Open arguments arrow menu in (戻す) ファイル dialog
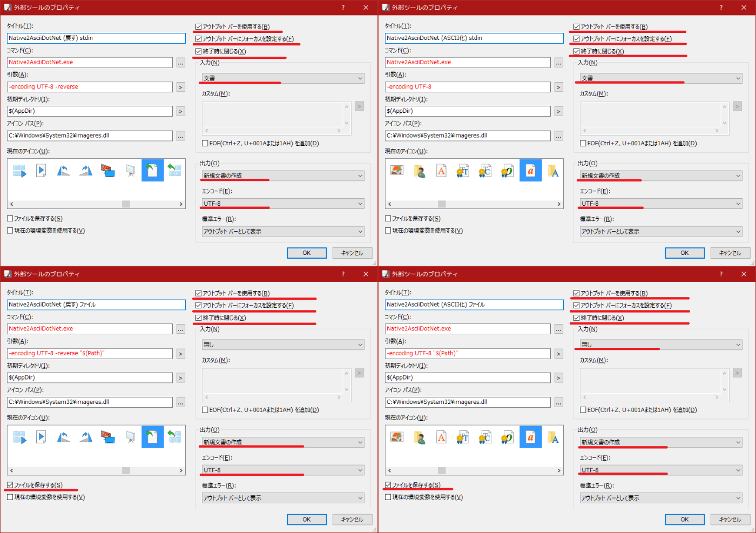756x533 pixels. pyautogui.click(x=180, y=354)
